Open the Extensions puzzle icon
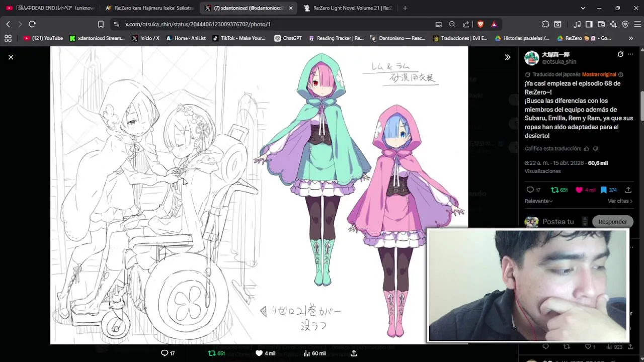 click(545, 24)
